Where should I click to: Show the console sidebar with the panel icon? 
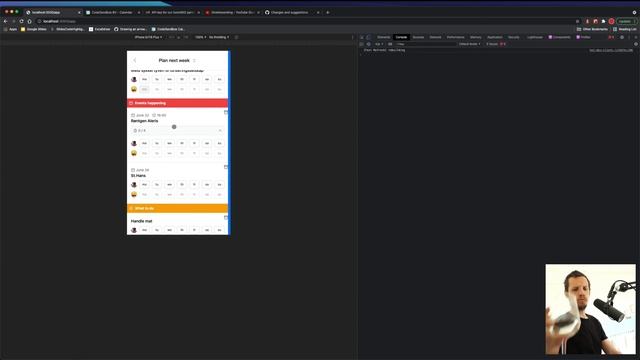(x=362, y=44)
